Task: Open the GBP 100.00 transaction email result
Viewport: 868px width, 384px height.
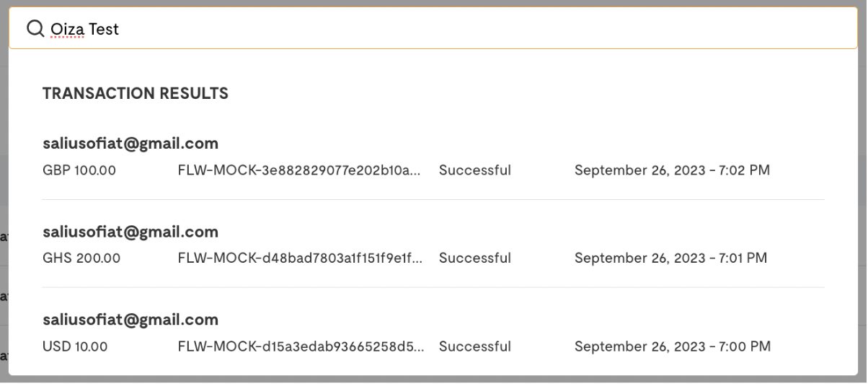Action: click(130, 144)
